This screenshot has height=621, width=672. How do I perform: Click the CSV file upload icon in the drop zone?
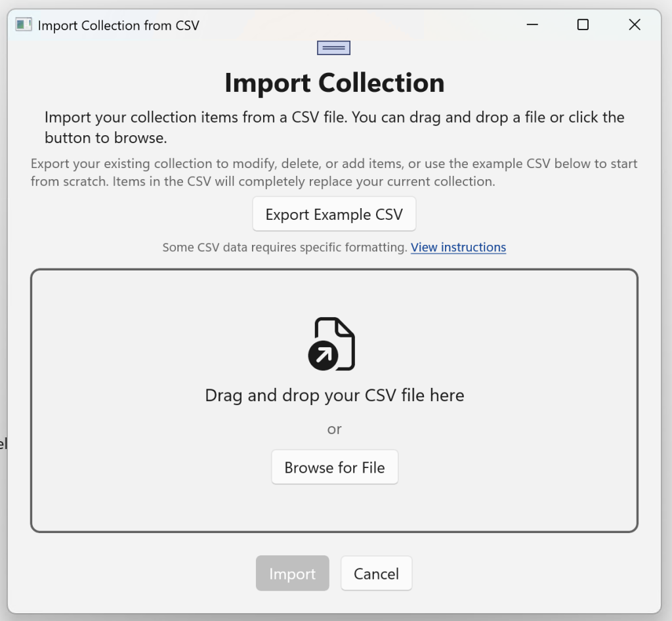333,343
